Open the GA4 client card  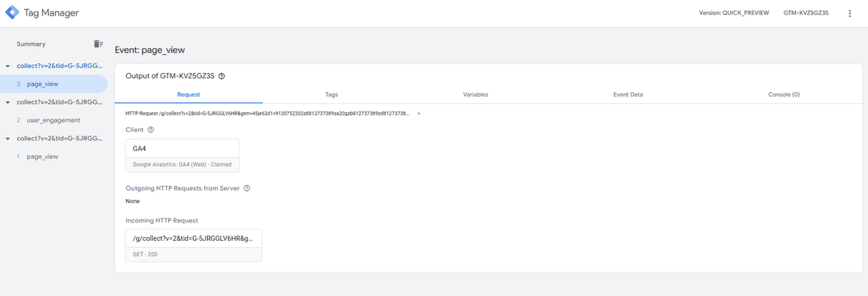183,156
